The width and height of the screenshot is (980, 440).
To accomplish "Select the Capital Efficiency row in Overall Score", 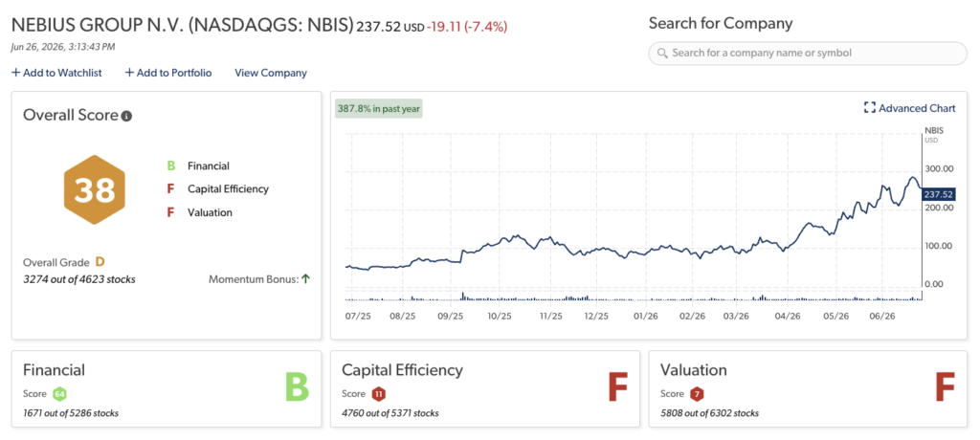I will click(x=217, y=188).
